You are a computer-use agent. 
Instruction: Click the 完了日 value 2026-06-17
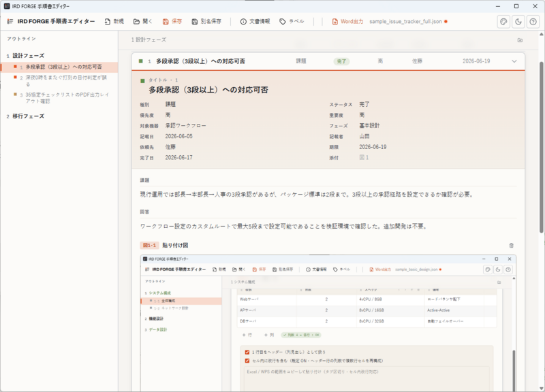(178, 158)
